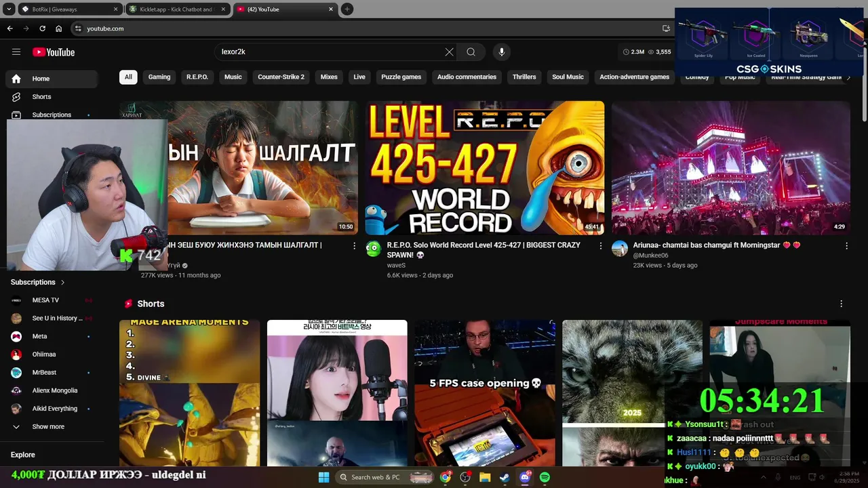Switch to the Kicklet.app tab
The height and width of the screenshot is (488, 868).
click(178, 9)
